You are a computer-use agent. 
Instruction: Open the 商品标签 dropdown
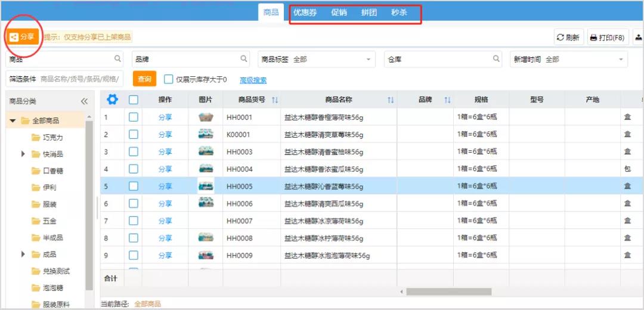tap(316, 60)
